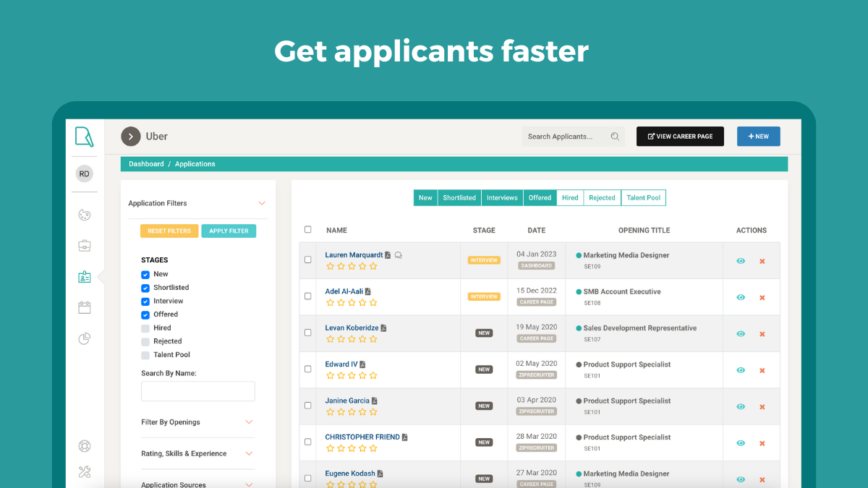
Task: Delete Adel Al-Aali's application with X
Action: 762,297
